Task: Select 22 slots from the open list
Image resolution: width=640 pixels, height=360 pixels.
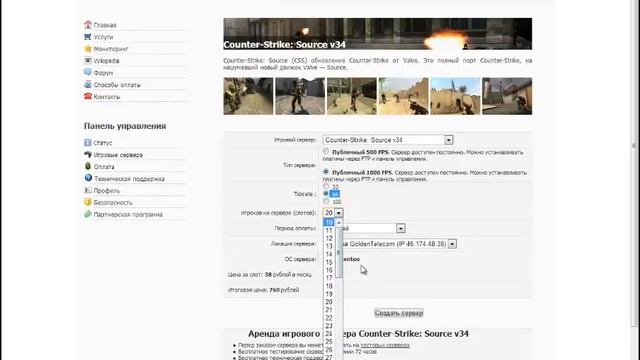Action: tap(329, 318)
